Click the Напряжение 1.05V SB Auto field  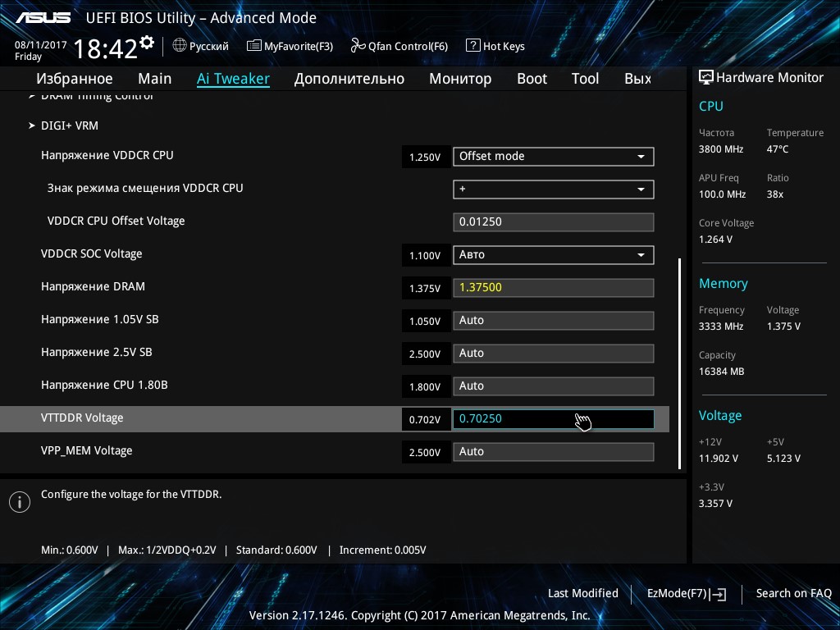point(554,321)
